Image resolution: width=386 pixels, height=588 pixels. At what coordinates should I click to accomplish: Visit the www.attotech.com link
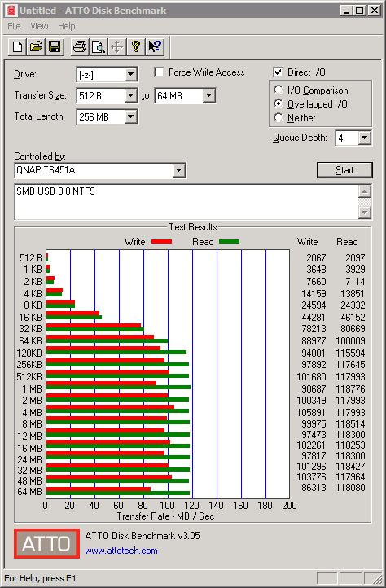click(x=121, y=551)
